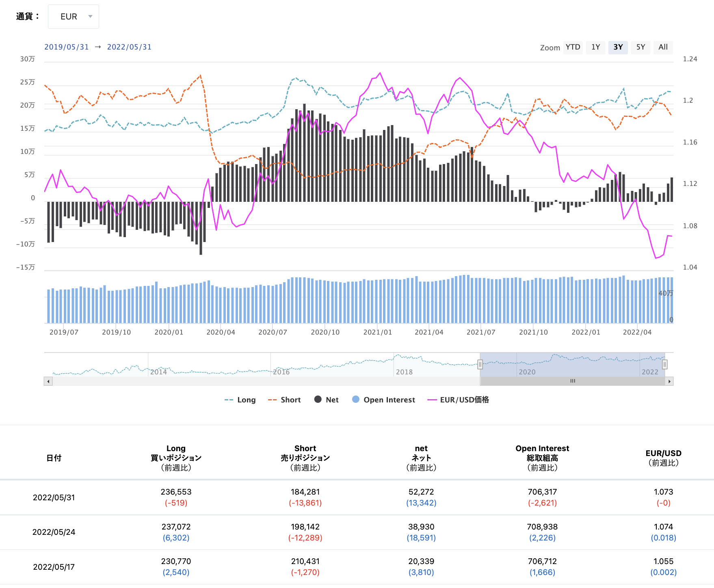The height and width of the screenshot is (588, 714).
Task: Click the 日付 column header
Action: [54, 458]
